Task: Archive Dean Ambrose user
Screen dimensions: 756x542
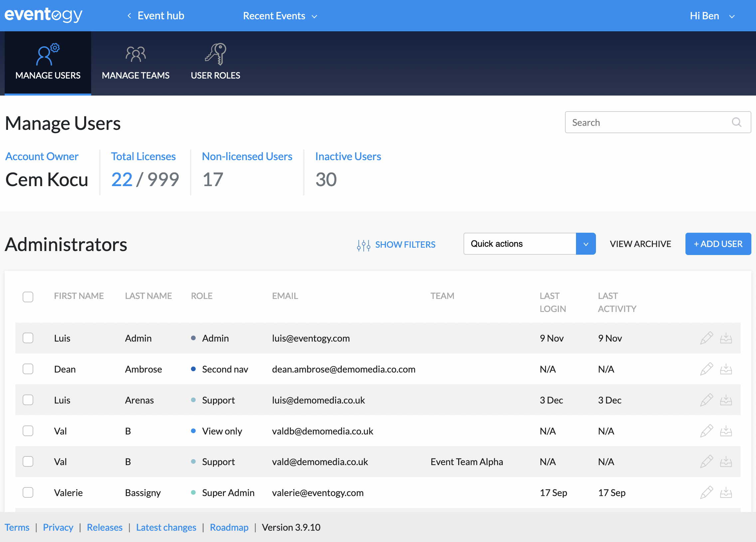Action: 726,369
